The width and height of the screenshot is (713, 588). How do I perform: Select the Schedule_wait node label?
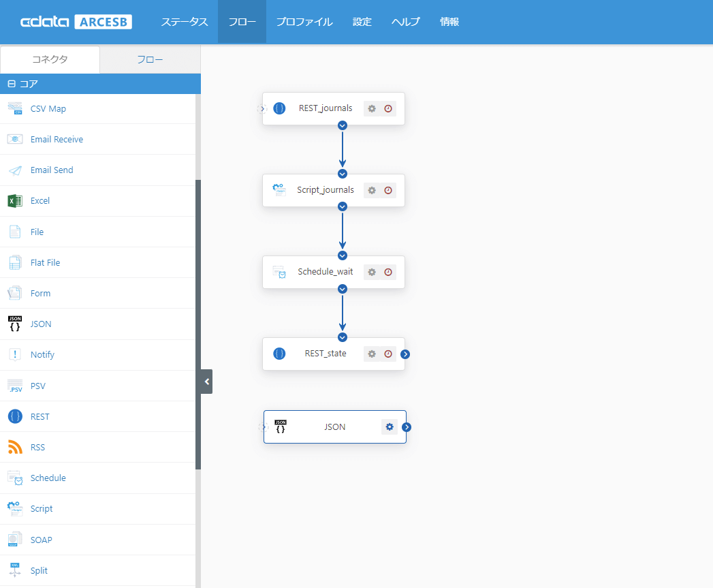click(x=325, y=272)
